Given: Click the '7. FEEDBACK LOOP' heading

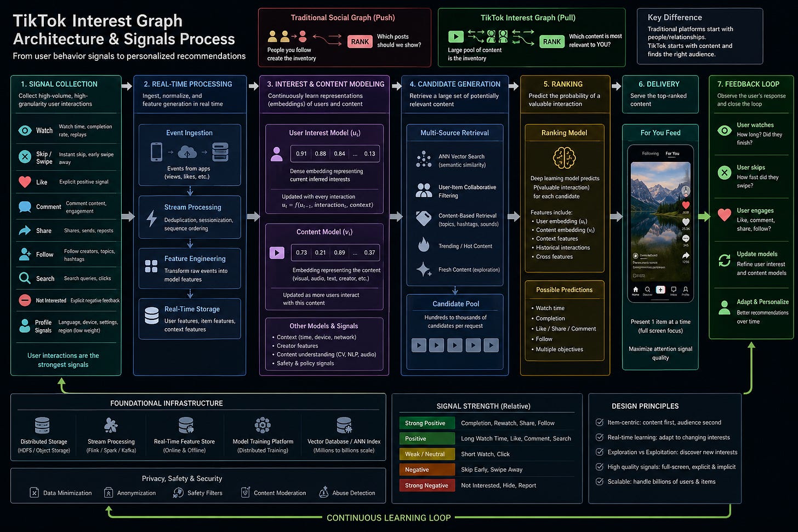Looking at the screenshot, I should pos(748,84).
